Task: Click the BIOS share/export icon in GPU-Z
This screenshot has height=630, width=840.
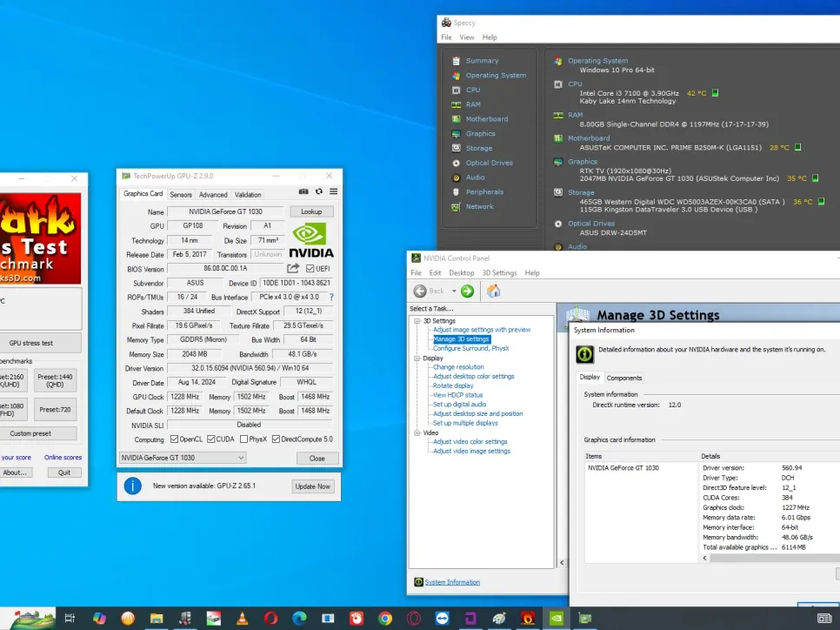Action: pyautogui.click(x=293, y=268)
